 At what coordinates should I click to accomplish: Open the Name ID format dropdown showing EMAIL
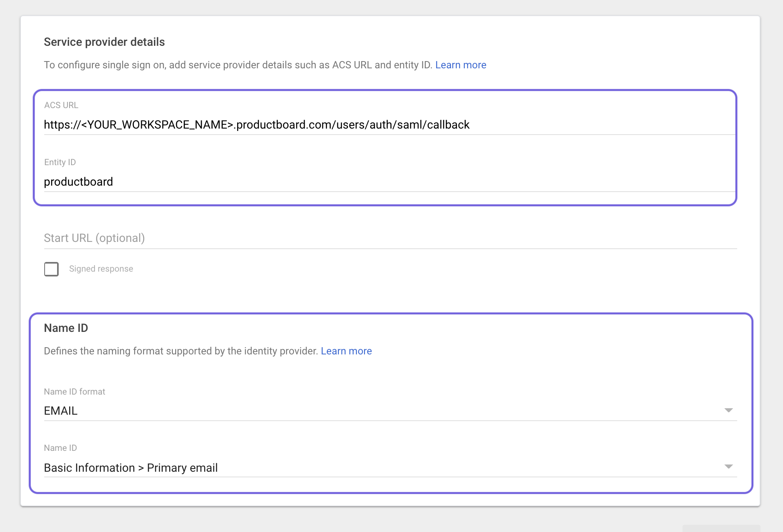[x=390, y=411]
